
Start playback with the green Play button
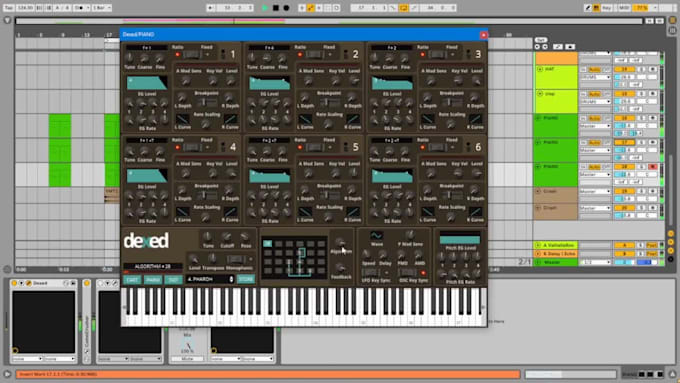tap(265, 8)
